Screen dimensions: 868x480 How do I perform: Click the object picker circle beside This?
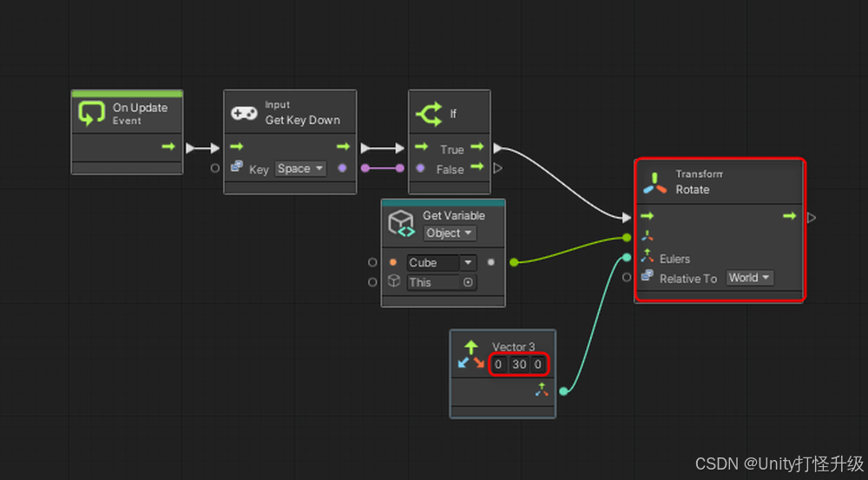(x=468, y=282)
